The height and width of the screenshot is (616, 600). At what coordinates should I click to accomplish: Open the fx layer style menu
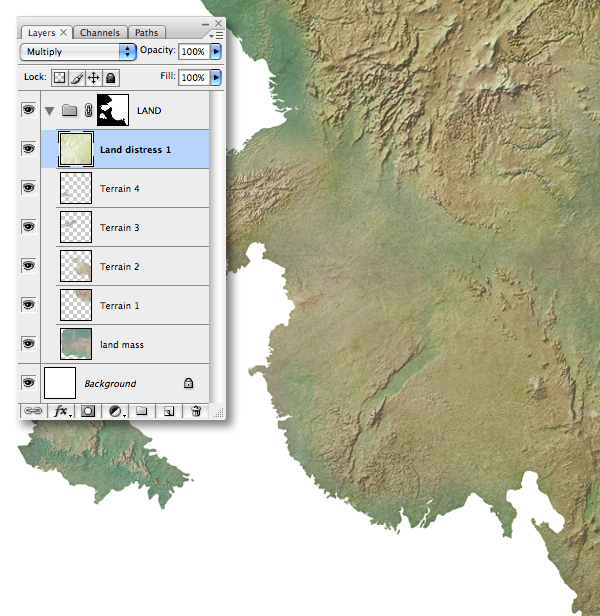pos(63,411)
